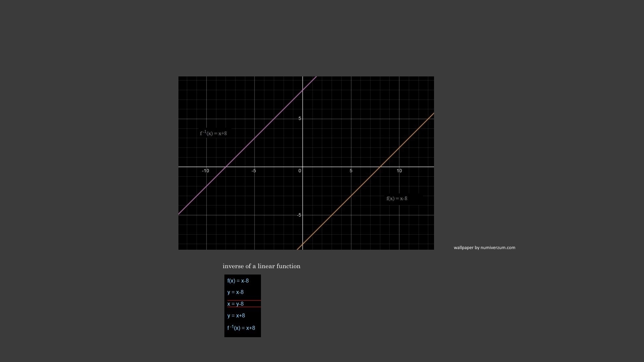Click the y-axis label '5' above origin
The height and width of the screenshot is (362, 644).
coord(300,119)
